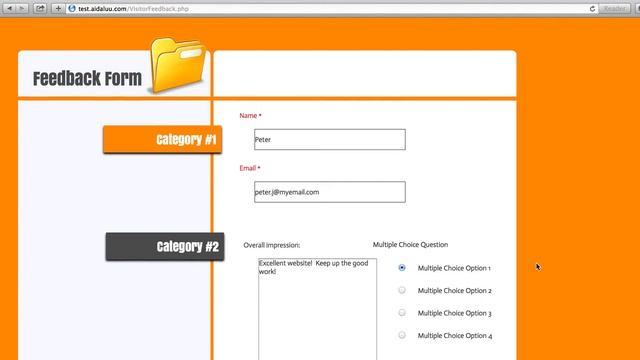Click the Multiple Choice Option 1 text

(x=454, y=268)
